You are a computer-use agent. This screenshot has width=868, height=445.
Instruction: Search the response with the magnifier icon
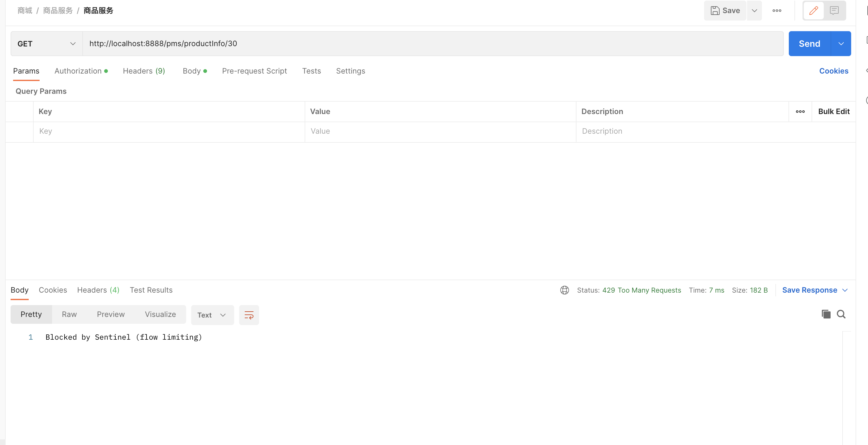841,314
